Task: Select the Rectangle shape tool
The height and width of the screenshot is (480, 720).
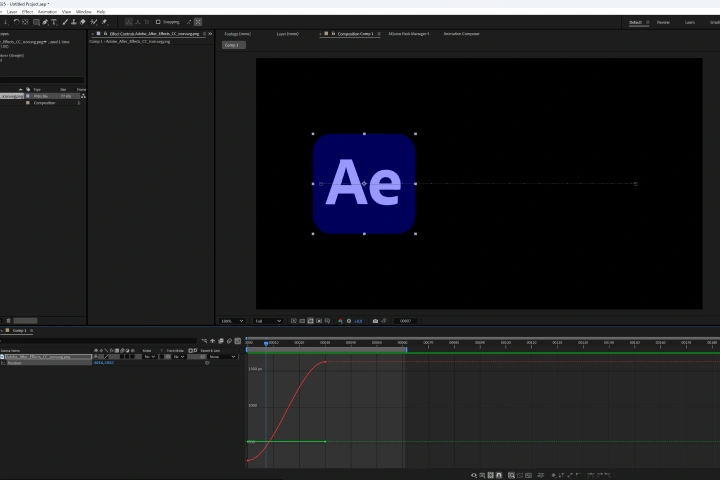Action: (x=36, y=22)
